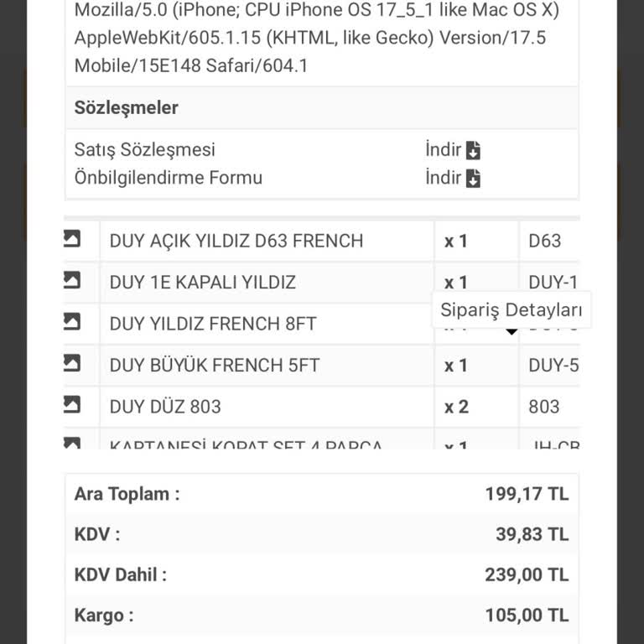The width and height of the screenshot is (644, 644).
Task: Click download icon next to Önbilgilendirme Formu
Action: point(473,179)
